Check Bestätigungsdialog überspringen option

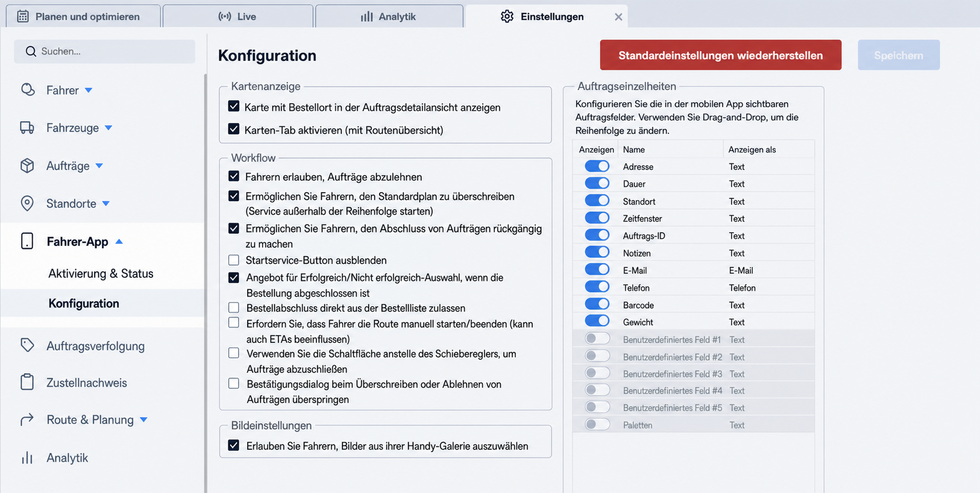point(234,383)
